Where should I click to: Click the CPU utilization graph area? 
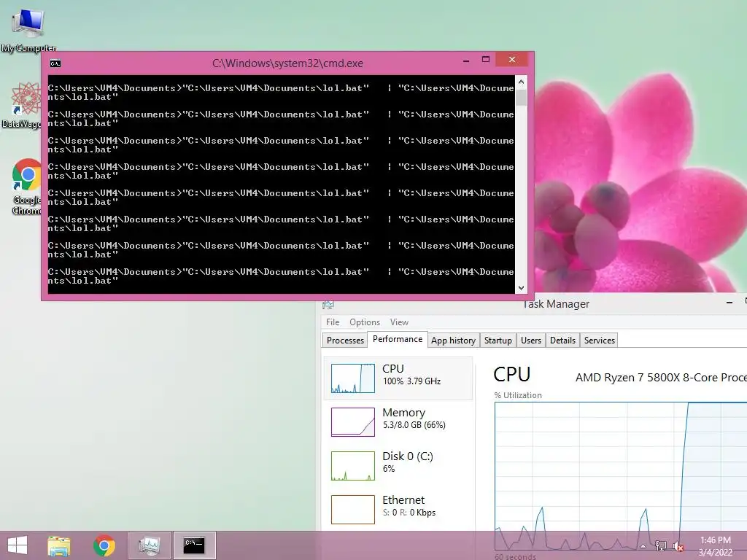[x=621, y=476]
